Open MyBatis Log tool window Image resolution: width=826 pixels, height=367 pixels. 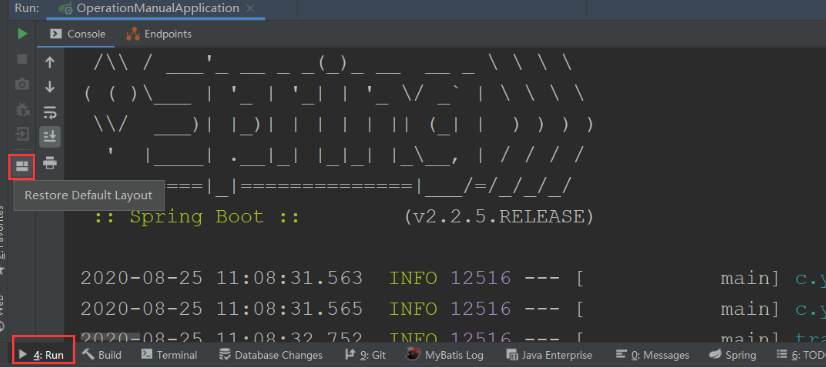point(445,355)
